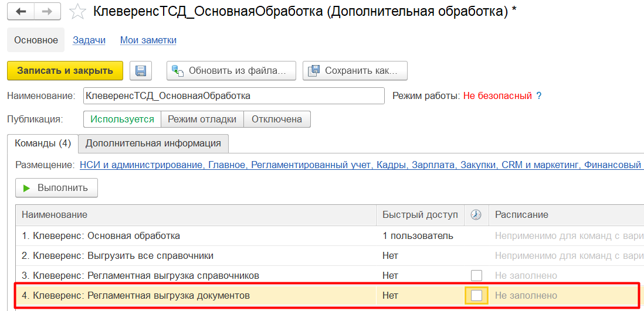Image resolution: width=644 pixels, height=311 pixels.
Task: Open the Дополнительная информация tab
Action: (x=153, y=143)
